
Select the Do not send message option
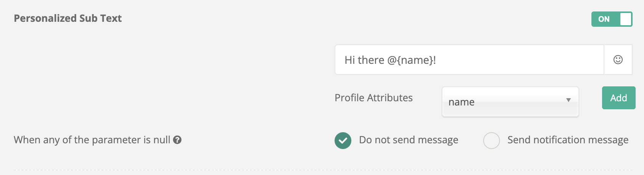343,140
